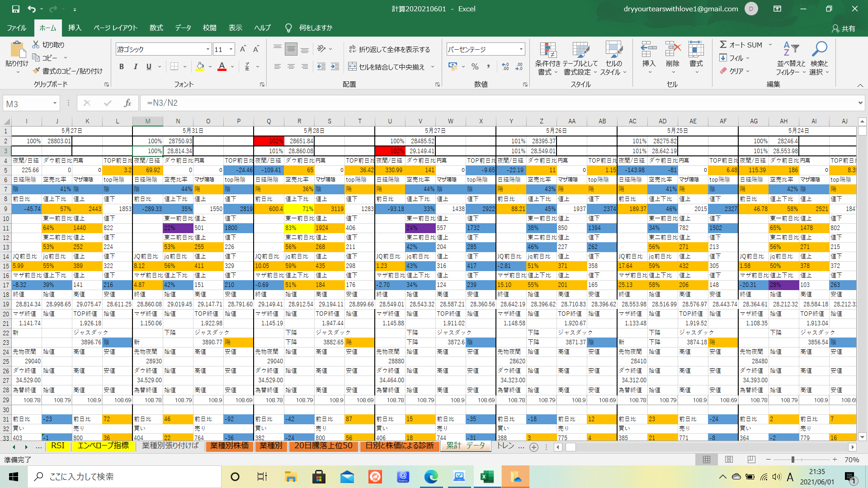
Task: Click the Bold formatting icon
Action: point(121,67)
